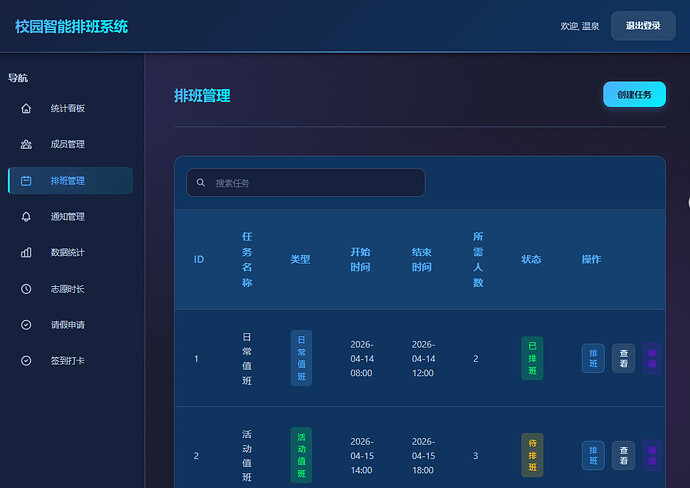Click the clock icon for 志愿时长

pyautogui.click(x=26, y=289)
